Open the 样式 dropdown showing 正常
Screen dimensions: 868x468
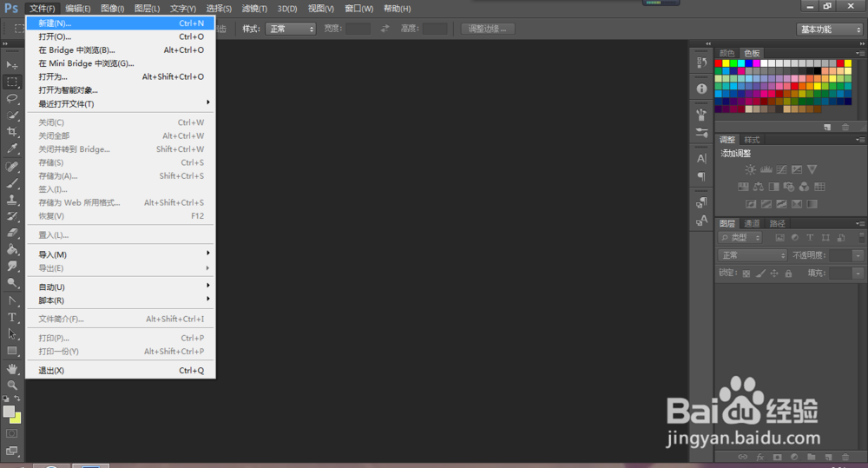coord(291,29)
